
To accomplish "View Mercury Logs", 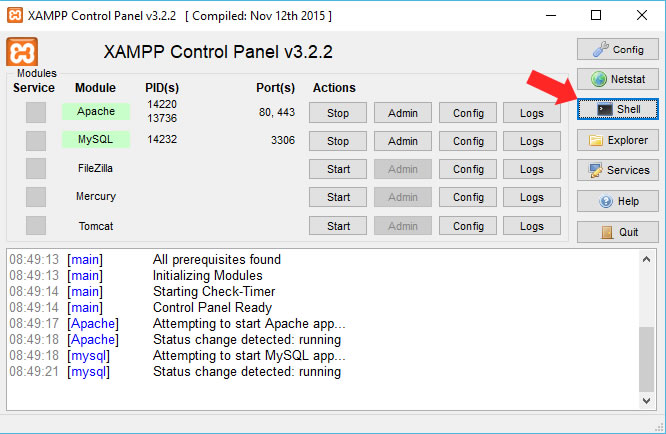I will coord(532,197).
